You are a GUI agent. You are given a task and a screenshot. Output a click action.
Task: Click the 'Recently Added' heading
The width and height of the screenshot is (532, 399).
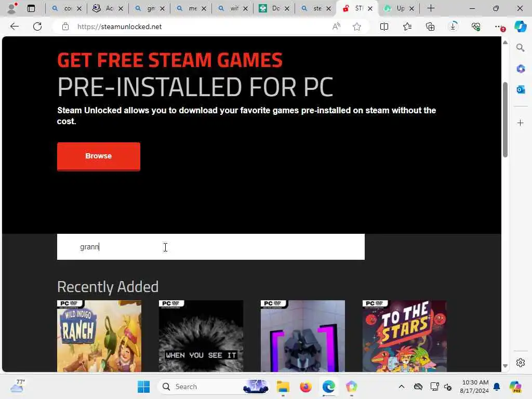click(x=108, y=287)
